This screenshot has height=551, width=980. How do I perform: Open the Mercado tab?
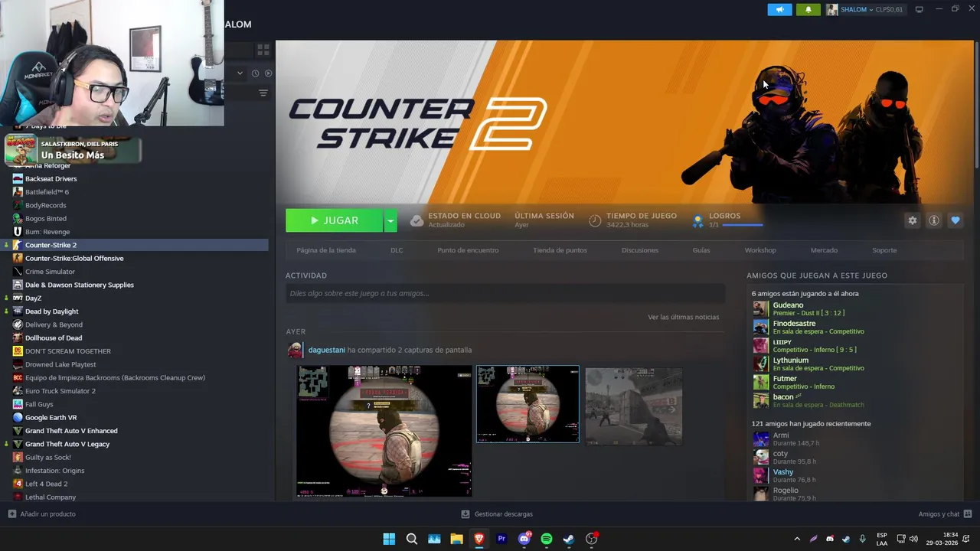click(824, 250)
